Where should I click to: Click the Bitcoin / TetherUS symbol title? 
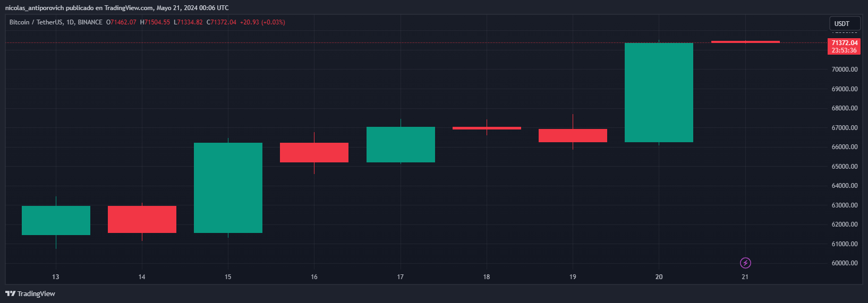(x=36, y=22)
